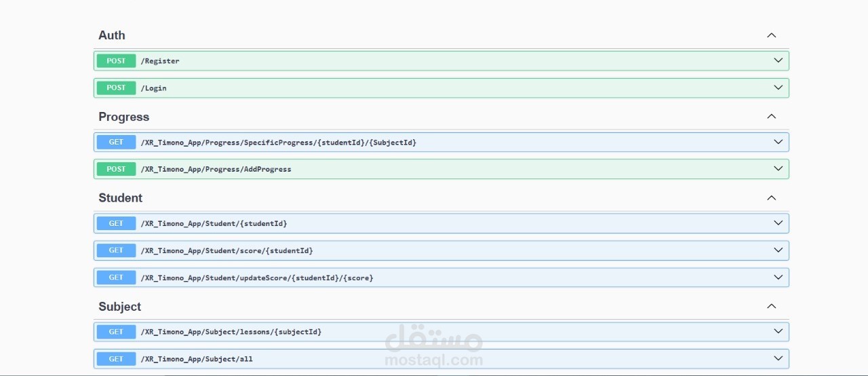Click the GET badge for Student/{studentId}
This screenshot has width=868, height=376.
(116, 223)
